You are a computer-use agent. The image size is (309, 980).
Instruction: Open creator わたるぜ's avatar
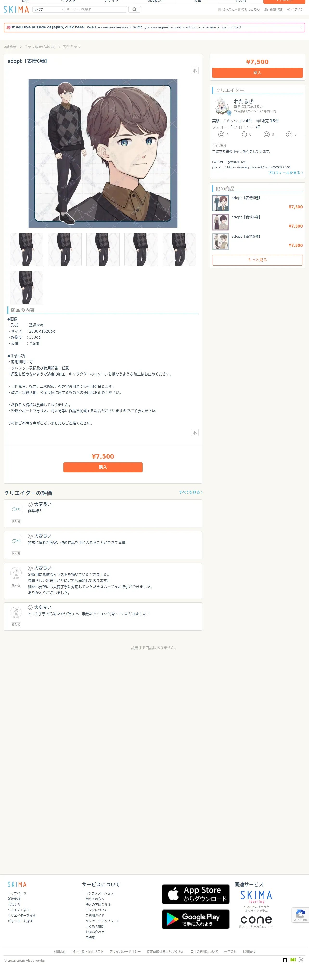[x=221, y=106]
